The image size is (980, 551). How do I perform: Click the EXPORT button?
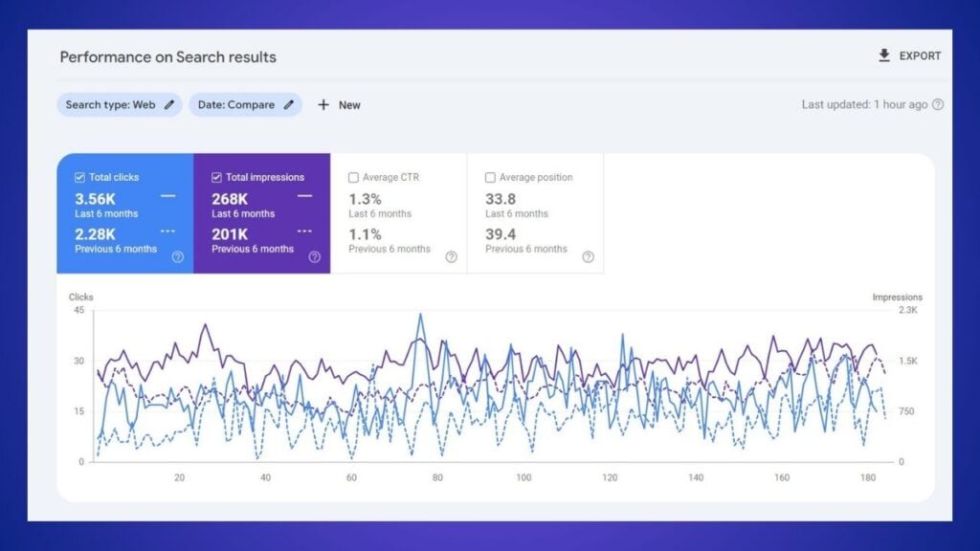(907, 55)
